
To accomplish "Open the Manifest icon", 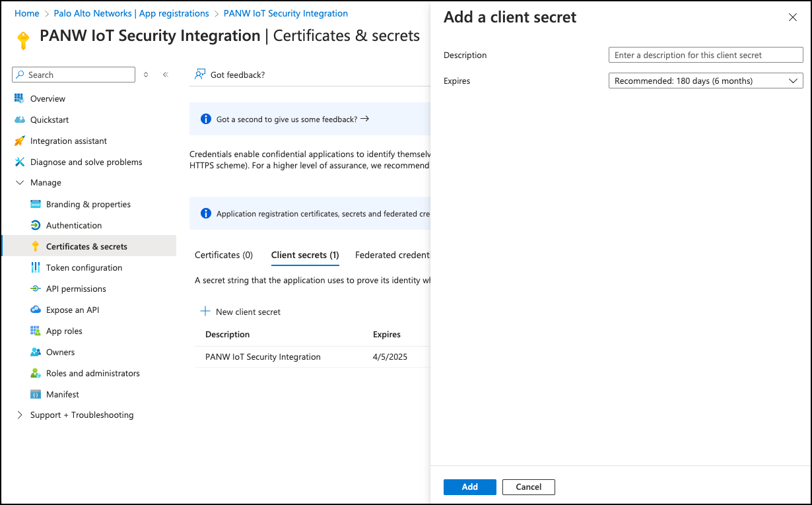I will pyautogui.click(x=36, y=394).
